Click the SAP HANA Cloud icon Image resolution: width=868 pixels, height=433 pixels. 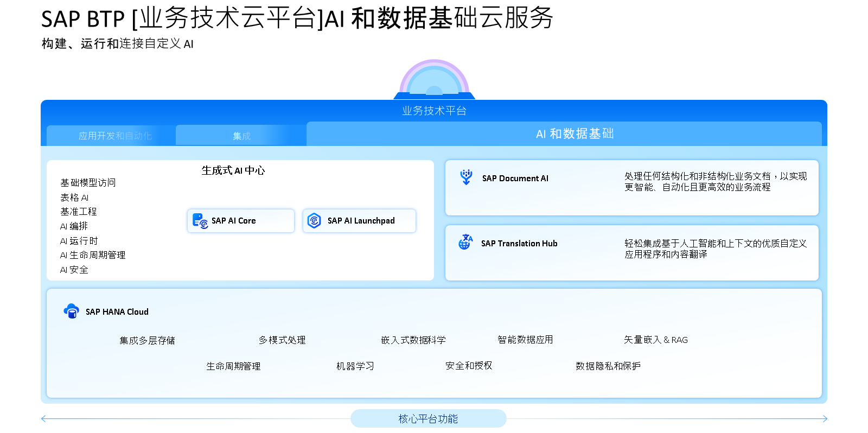point(71,311)
